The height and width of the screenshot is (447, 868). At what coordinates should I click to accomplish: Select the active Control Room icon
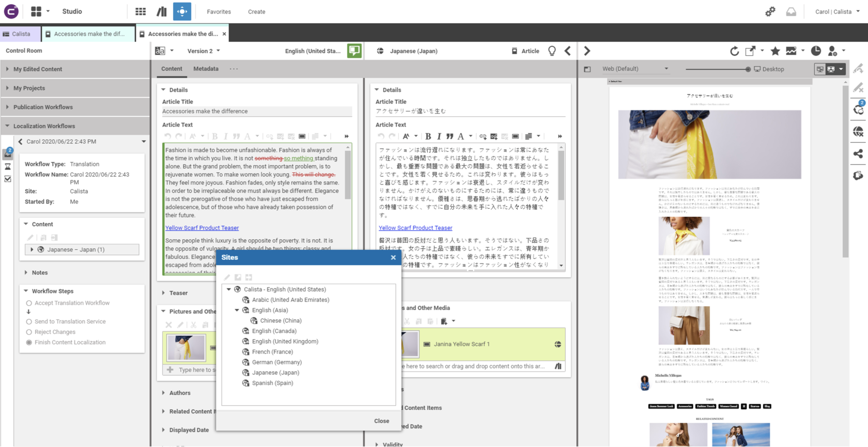pyautogui.click(x=182, y=11)
